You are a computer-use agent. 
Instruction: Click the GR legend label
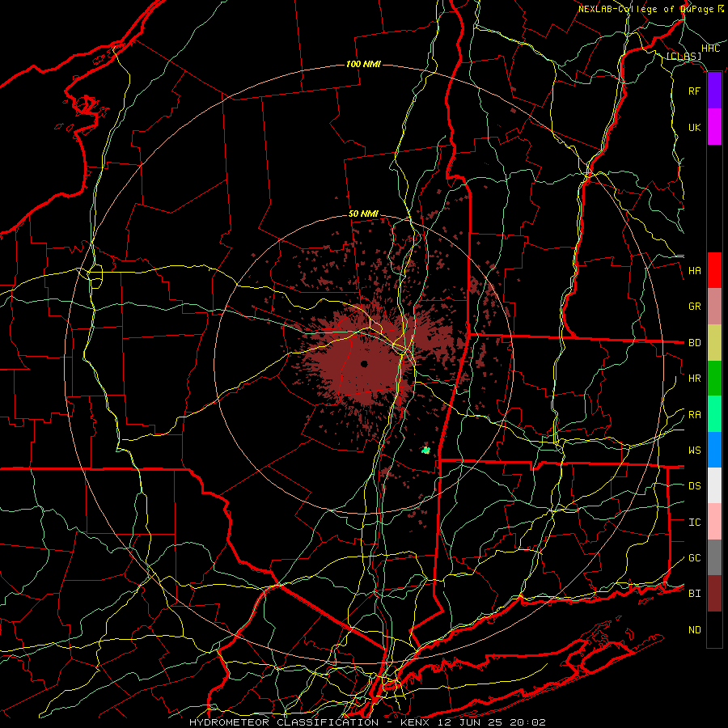pos(694,307)
